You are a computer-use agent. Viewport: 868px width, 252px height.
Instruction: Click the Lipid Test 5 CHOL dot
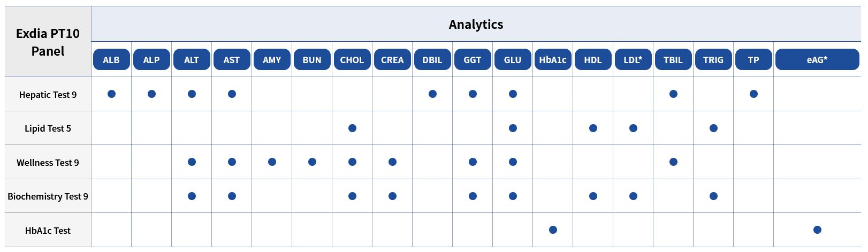(352, 128)
